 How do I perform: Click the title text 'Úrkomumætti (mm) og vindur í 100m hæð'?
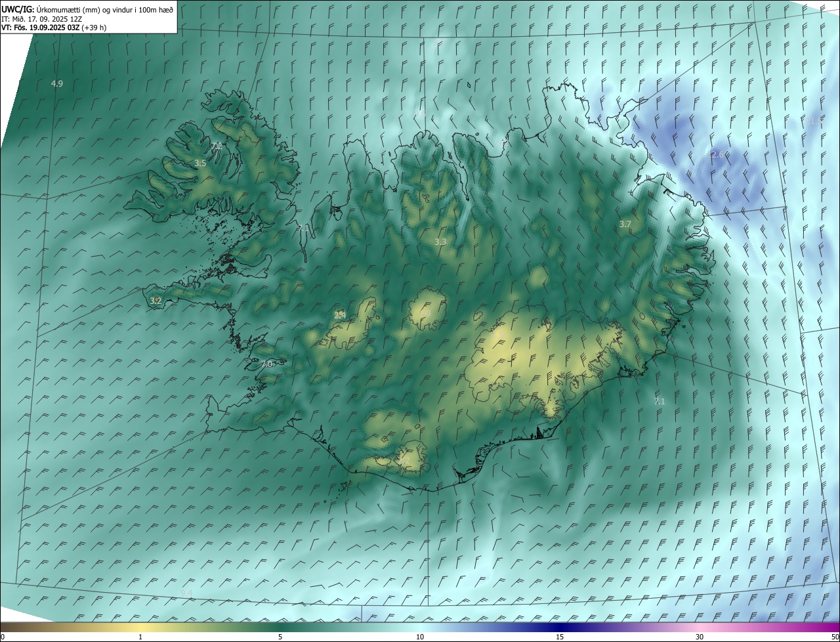104,9
